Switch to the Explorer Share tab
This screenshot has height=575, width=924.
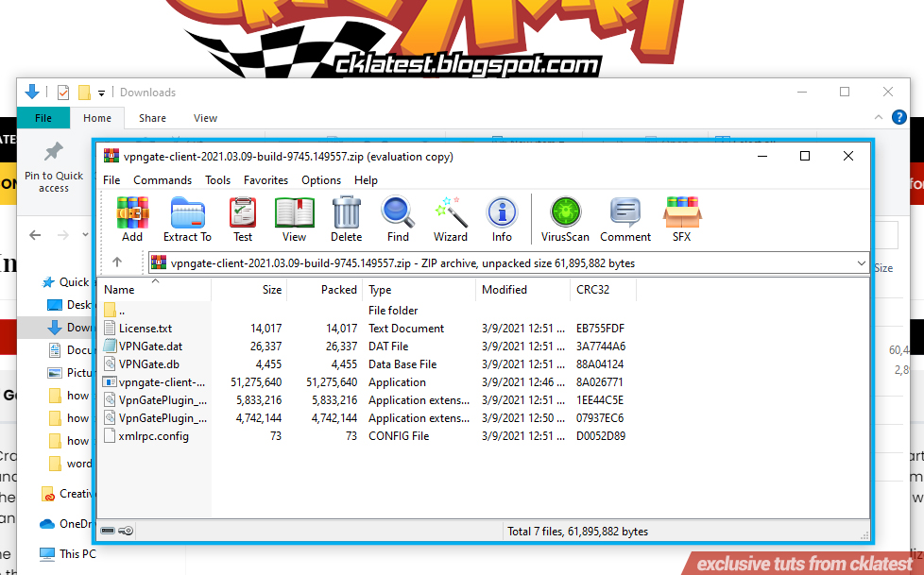tap(153, 118)
